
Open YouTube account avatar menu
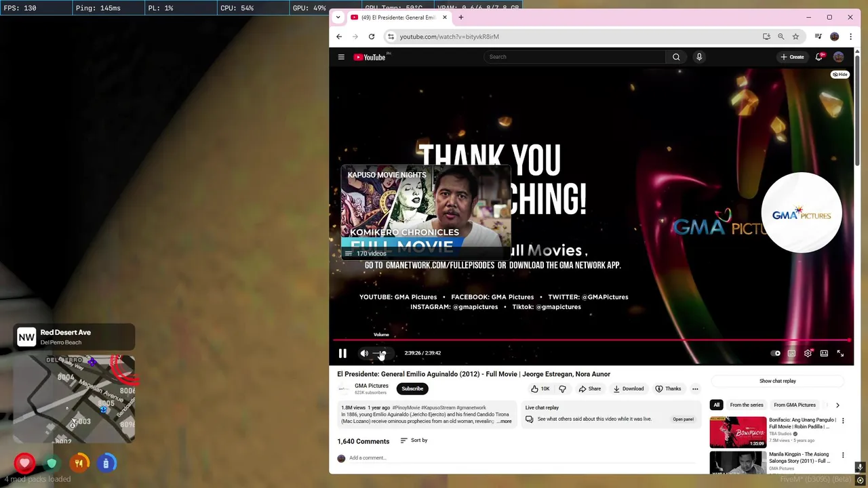click(839, 57)
